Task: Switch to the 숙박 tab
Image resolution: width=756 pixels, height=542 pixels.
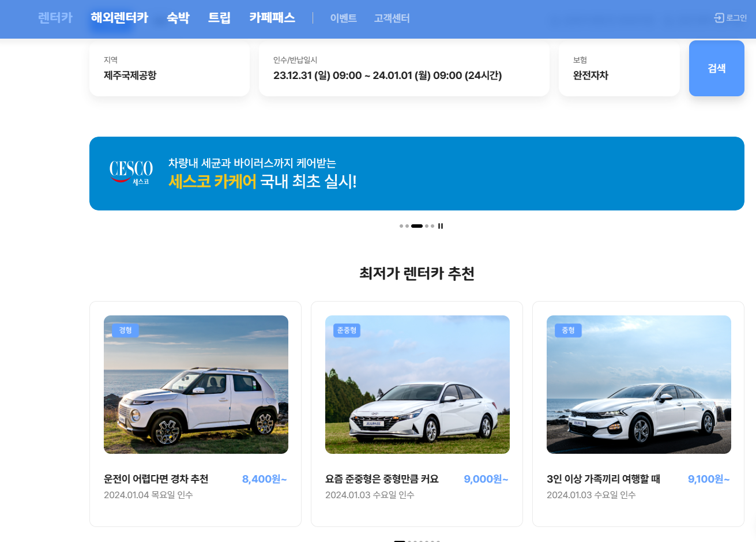Action: tap(177, 17)
